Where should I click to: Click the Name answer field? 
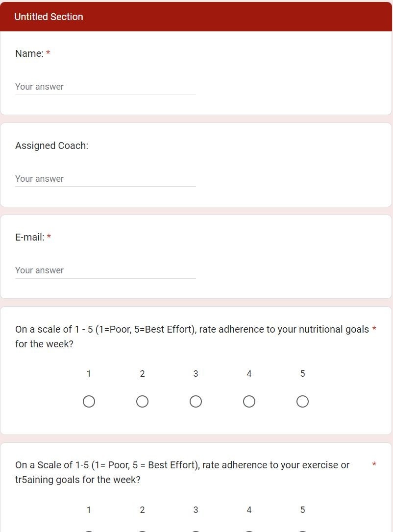click(x=105, y=87)
